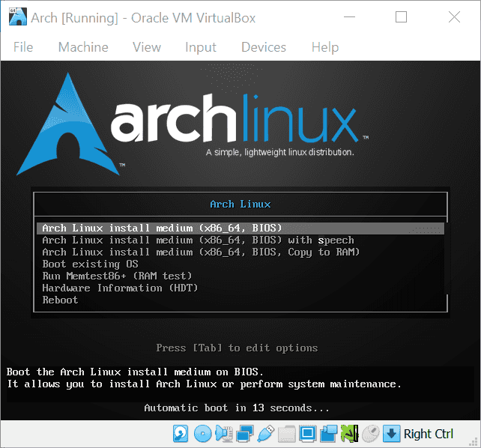Viewport: 481px width, 448px height.
Task: Click the Automatic boot countdown text
Action: (x=237, y=408)
